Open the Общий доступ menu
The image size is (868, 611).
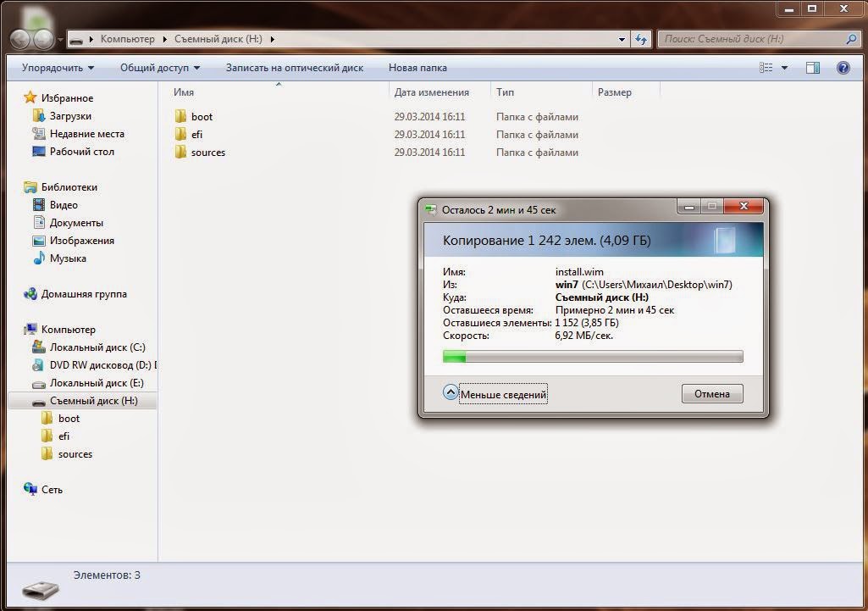160,68
